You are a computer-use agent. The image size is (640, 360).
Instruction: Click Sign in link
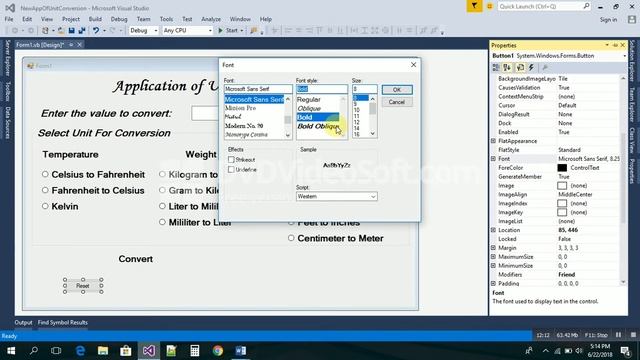(608, 20)
